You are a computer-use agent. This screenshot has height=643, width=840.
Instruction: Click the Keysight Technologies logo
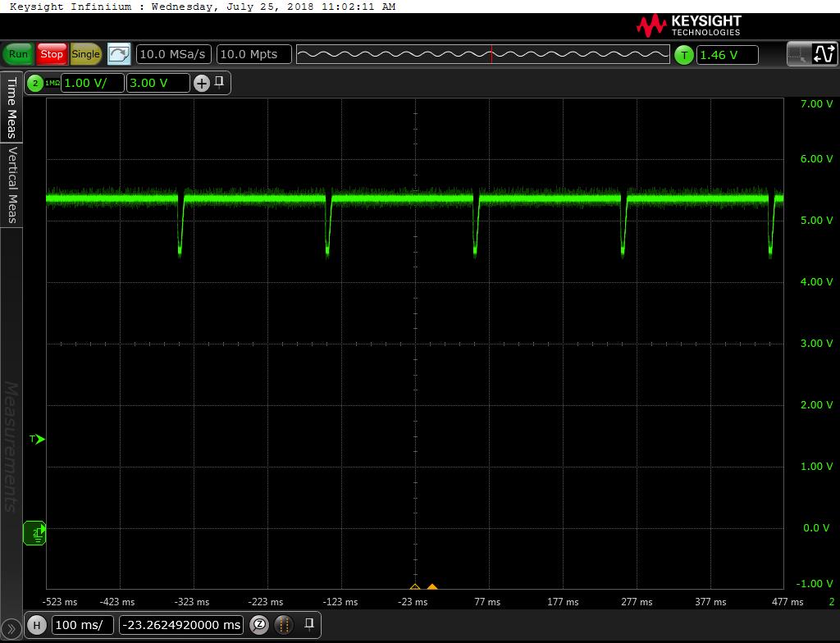(x=689, y=25)
